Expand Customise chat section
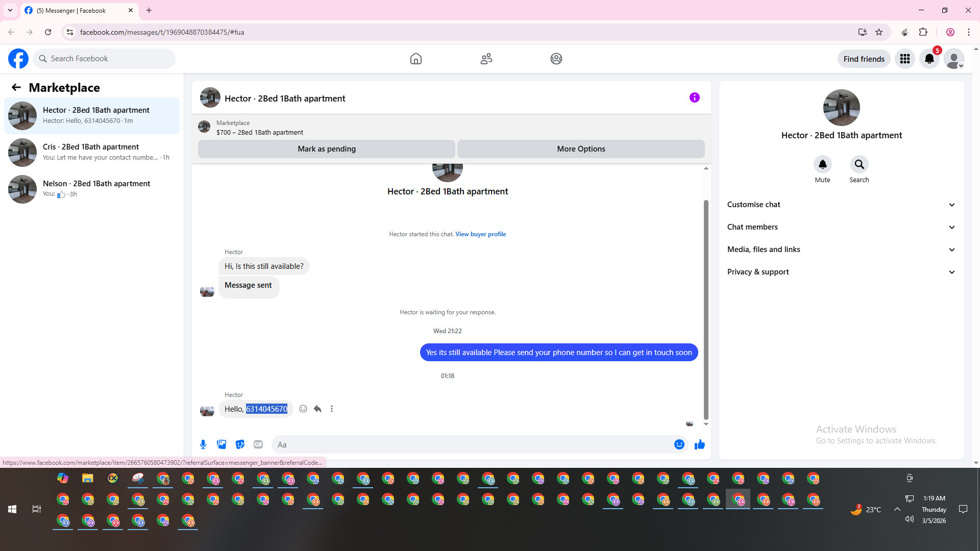 coord(842,205)
